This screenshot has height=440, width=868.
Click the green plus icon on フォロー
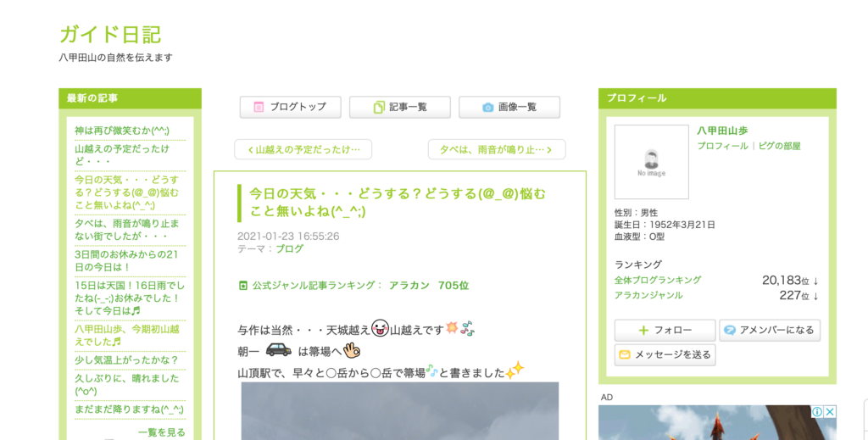coord(643,331)
